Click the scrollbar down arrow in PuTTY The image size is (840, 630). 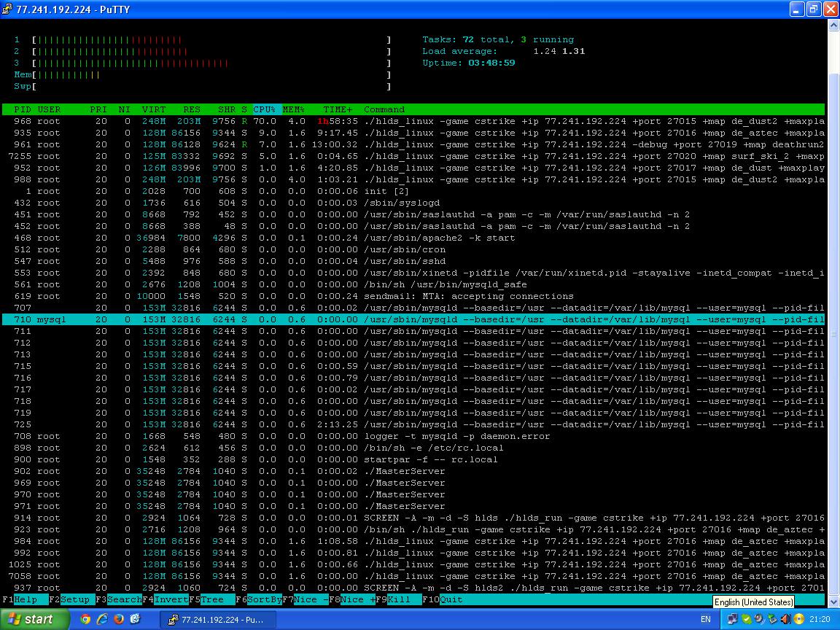coord(834,602)
